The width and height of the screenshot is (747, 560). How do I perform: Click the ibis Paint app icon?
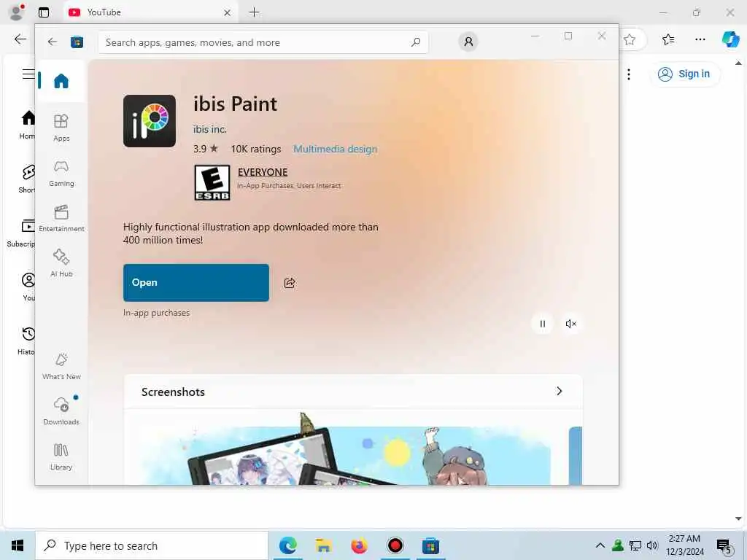click(x=150, y=120)
